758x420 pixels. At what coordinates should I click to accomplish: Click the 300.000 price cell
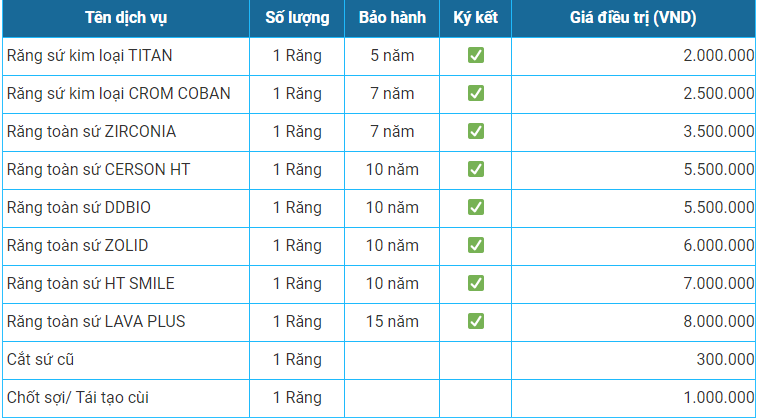[x=633, y=360]
